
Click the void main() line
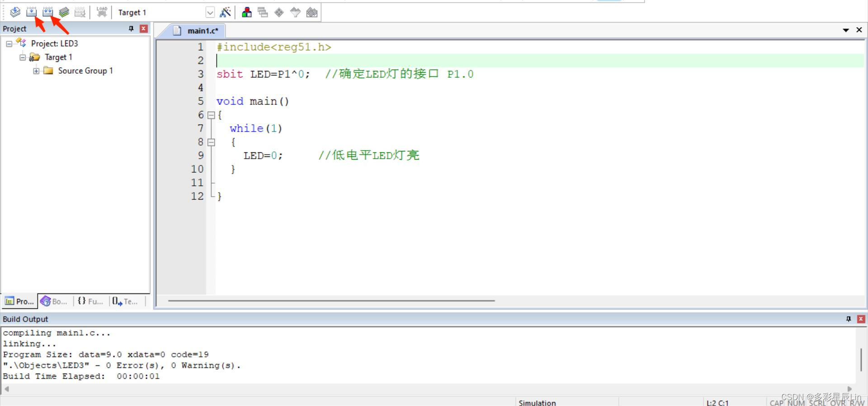(252, 101)
